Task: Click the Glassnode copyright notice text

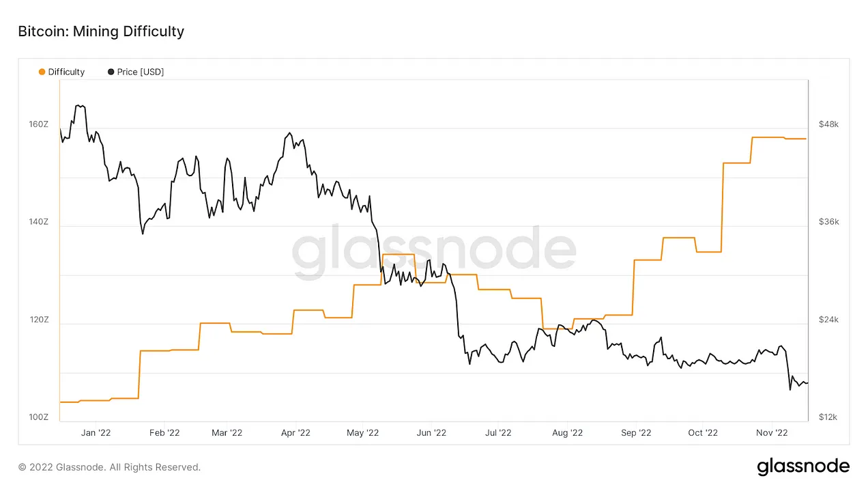Action: click(x=110, y=468)
